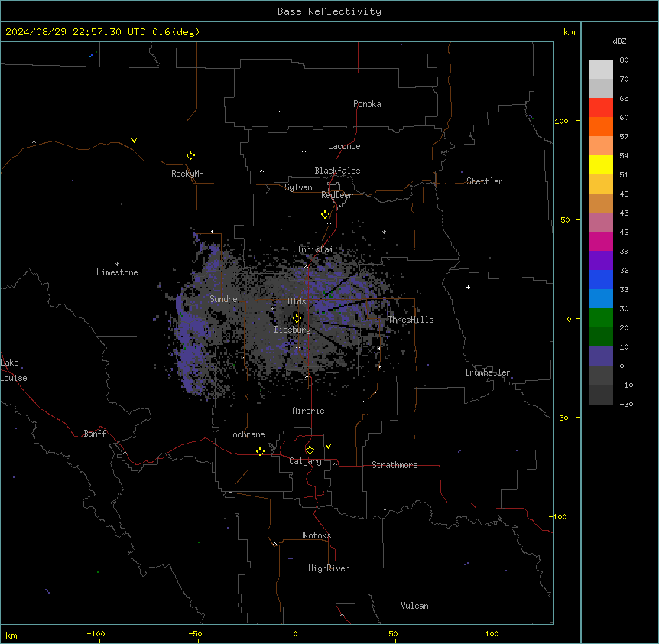Click the Strathmore label

[x=394, y=465]
